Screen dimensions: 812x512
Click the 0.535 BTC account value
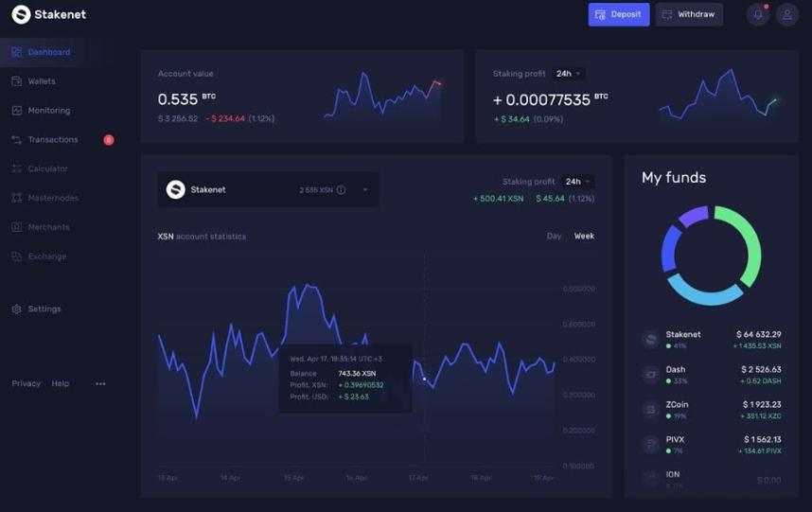(186, 98)
